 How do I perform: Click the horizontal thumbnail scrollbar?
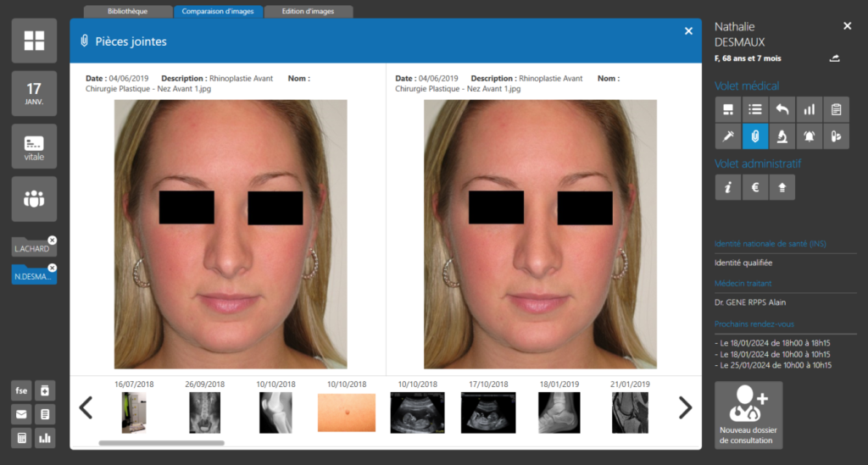161,443
